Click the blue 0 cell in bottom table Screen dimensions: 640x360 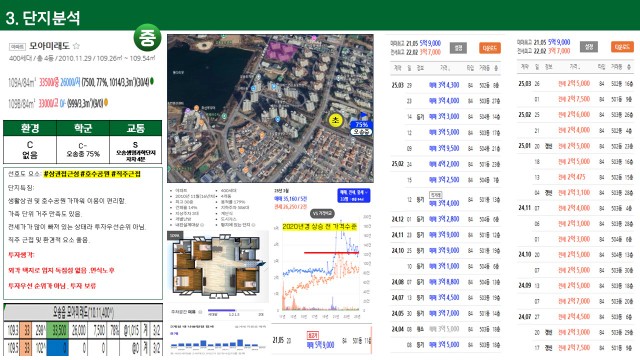tap(57, 348)
